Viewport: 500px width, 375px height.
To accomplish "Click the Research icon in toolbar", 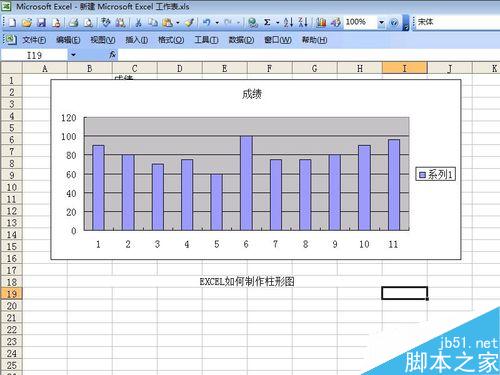I will point(120,23).
